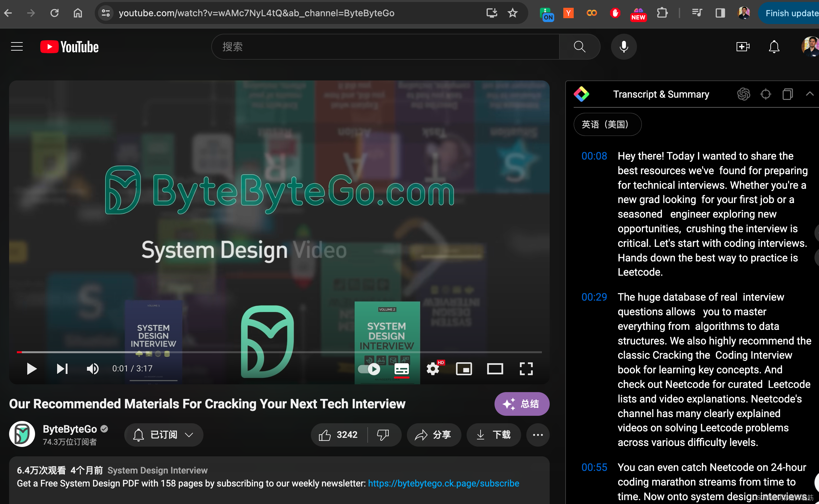The width and height of the screenshot is (819, 504).
Task: Open the orange Y extension icon
Action: point(568,13)
